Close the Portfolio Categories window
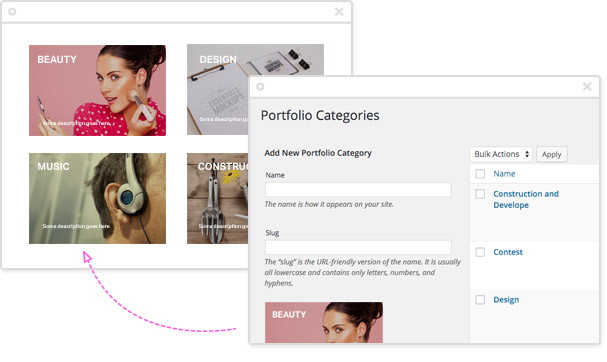 coord(587,86)
